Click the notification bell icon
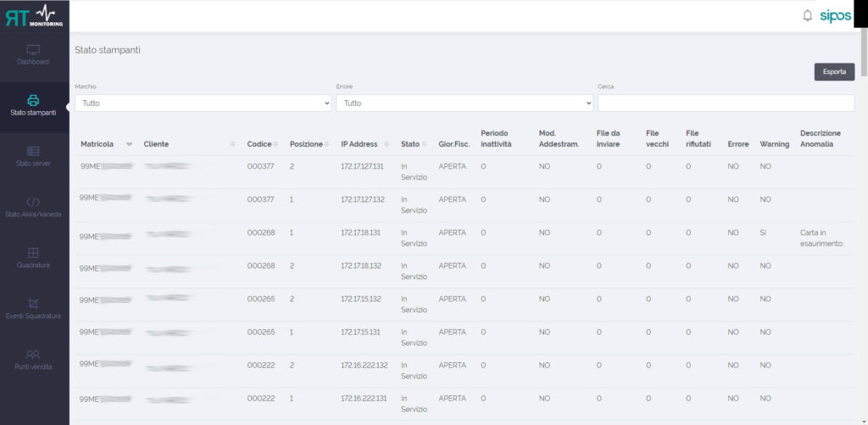Viewport: 868px width, 425px height. pos(807,15)
